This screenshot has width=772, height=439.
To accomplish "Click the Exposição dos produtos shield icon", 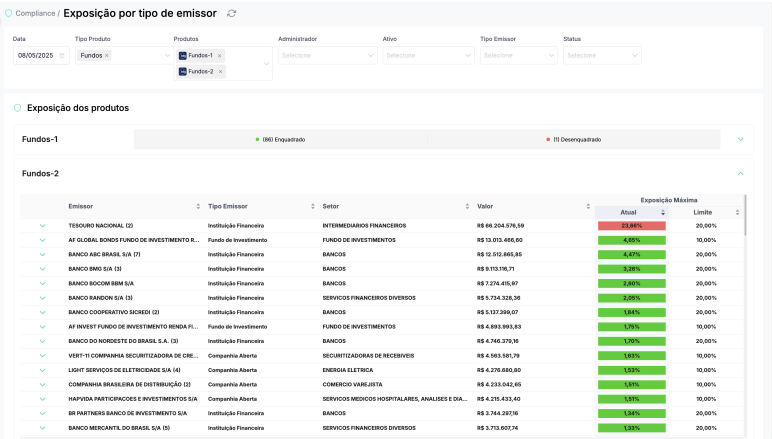I will coord(18,108).
